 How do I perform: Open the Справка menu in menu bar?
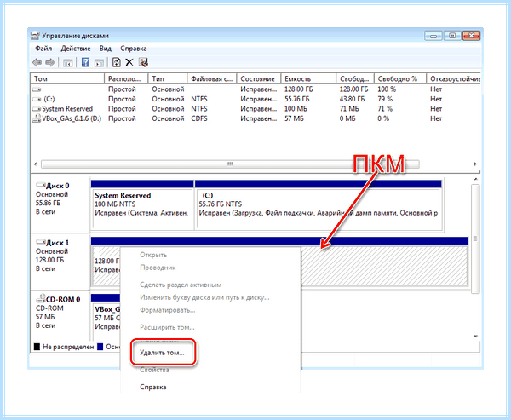[x=134, y=49]
